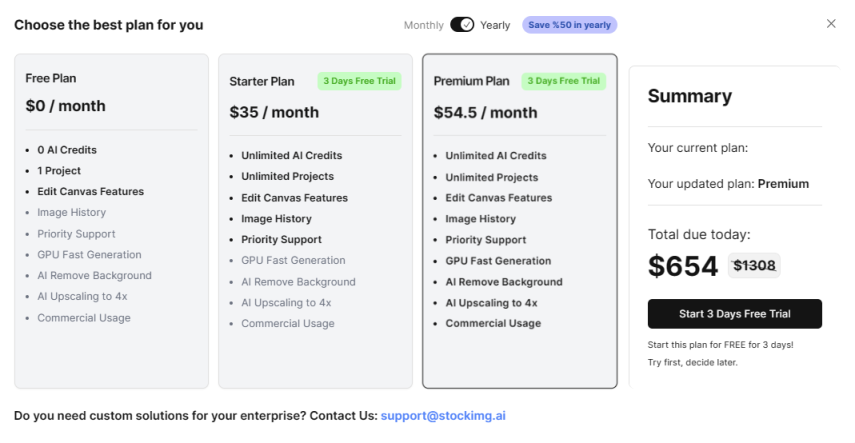Image resolution: width=855 pixels, height=443 pixels.
Task: Choose the Starter Plan card
Action: (x=315, y=220)
